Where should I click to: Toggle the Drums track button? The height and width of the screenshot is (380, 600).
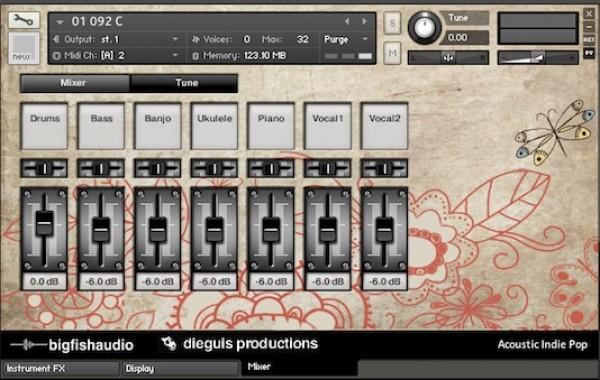coord(44,126)
